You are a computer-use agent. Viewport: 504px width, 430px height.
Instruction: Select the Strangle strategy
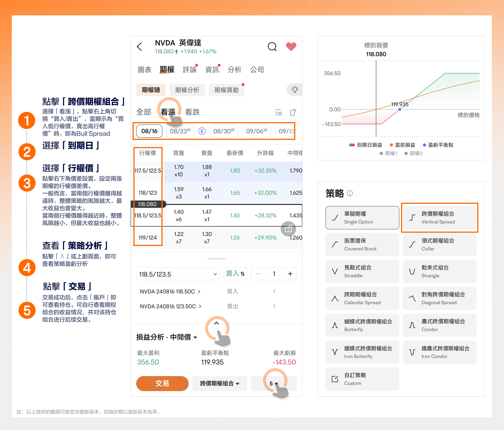pyautogui.click(x=440, y=271)
